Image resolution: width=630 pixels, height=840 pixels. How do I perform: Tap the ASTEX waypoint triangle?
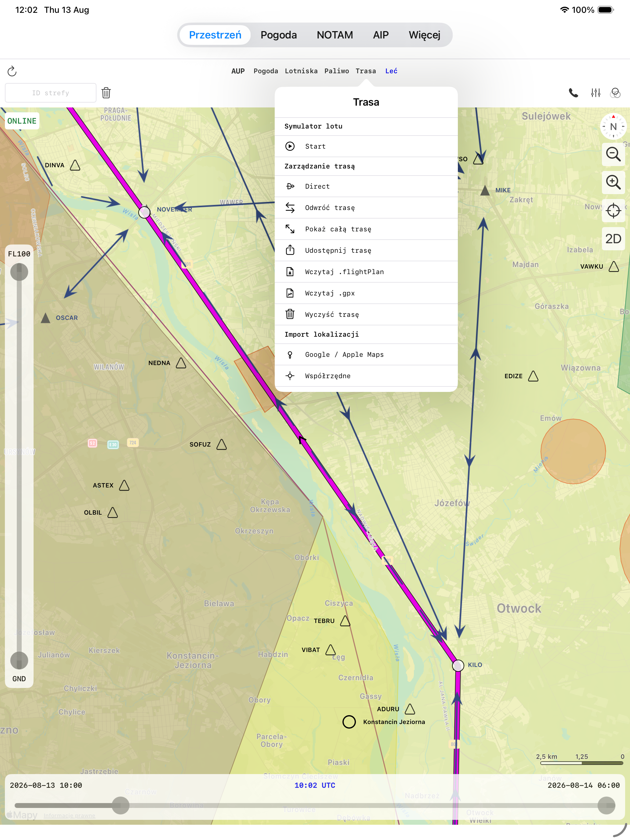[x=124, y=485]
